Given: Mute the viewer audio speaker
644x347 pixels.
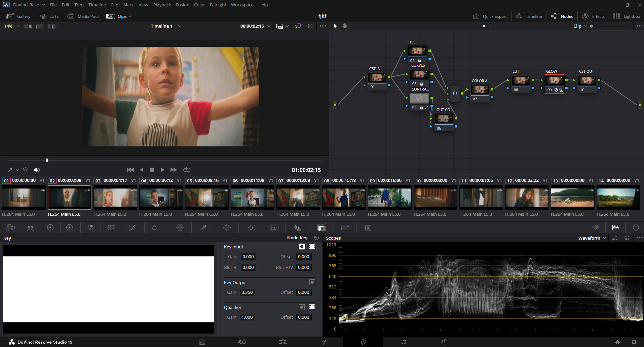Looking at the screenshot, I should click(x=37, y=170).
